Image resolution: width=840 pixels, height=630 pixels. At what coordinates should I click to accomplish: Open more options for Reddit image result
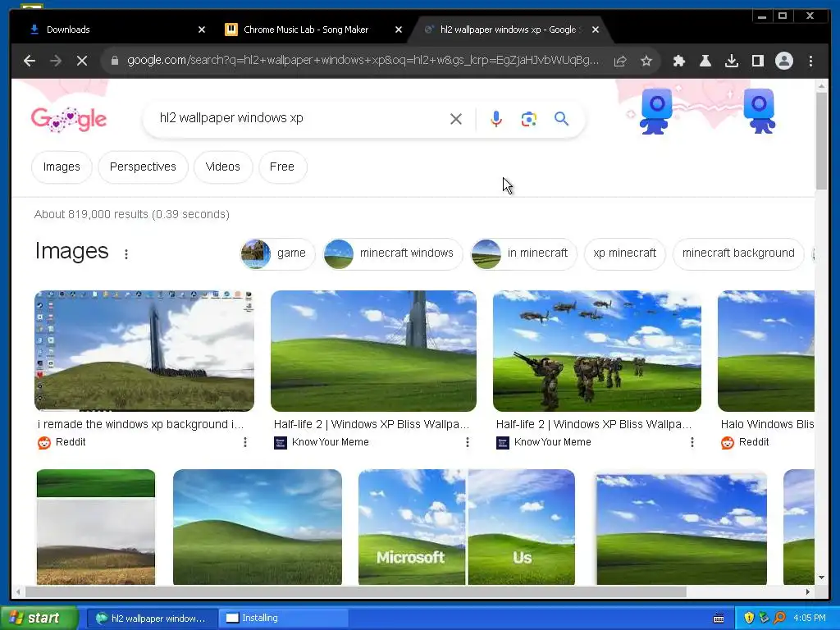tap(244, 442)
